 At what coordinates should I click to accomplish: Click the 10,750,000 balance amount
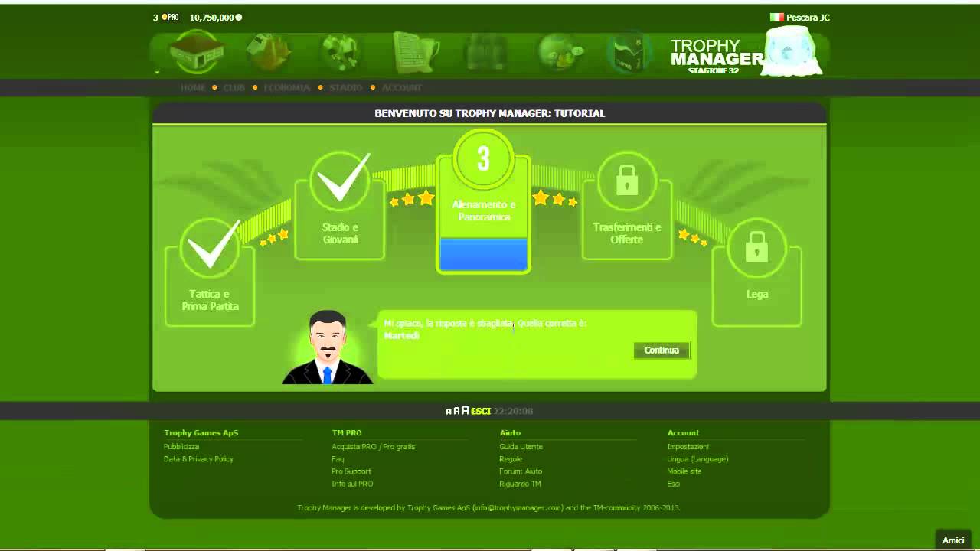pyautogui.click(x=211, y=17)
